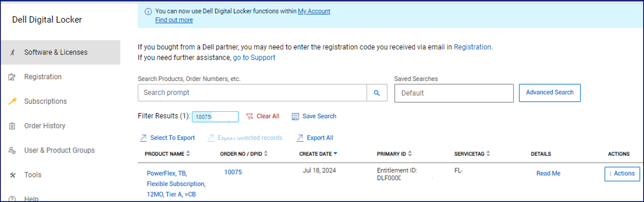Click the Save Search disk icon

(x=295, y=116)
